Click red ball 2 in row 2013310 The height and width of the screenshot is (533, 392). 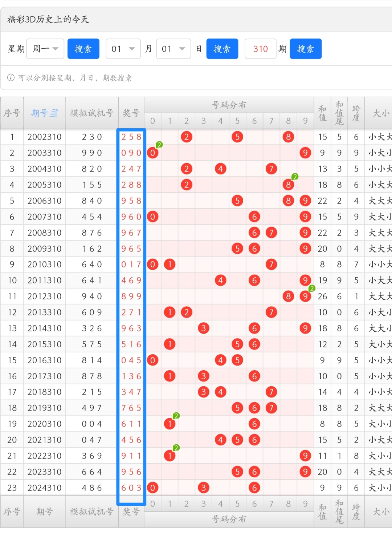coord(187,312)
